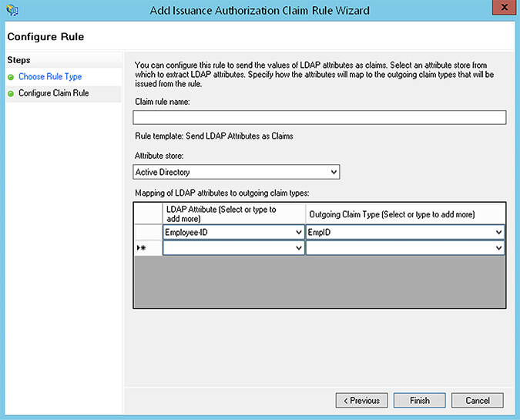Viewport: 520px width, 420px height.
Task: Focus the Claim rule name text field
Action: click(320, 117)
